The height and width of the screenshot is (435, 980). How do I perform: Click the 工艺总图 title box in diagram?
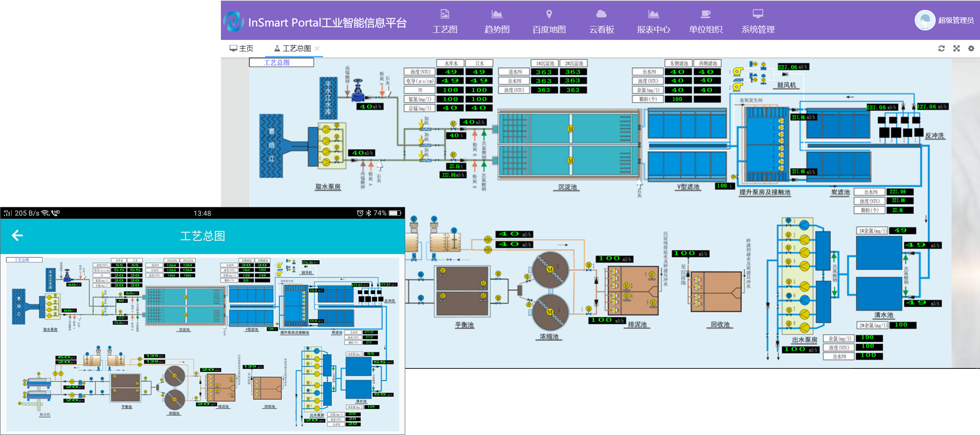tap(281, 62)
